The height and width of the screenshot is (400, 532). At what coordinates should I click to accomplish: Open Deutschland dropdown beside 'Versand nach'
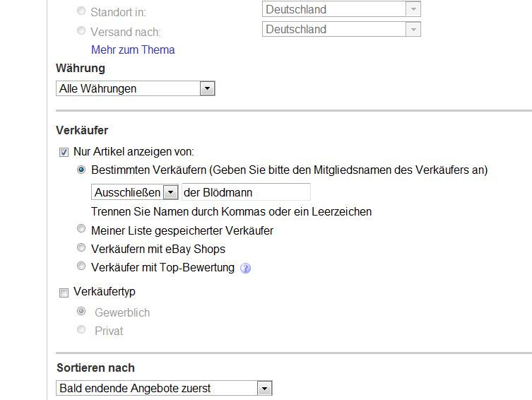pos(341,29)
